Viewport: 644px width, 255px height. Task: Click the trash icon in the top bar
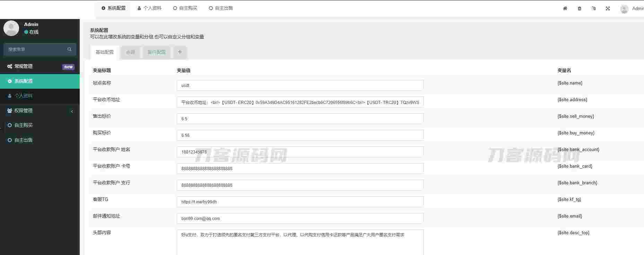pos(580,8)
